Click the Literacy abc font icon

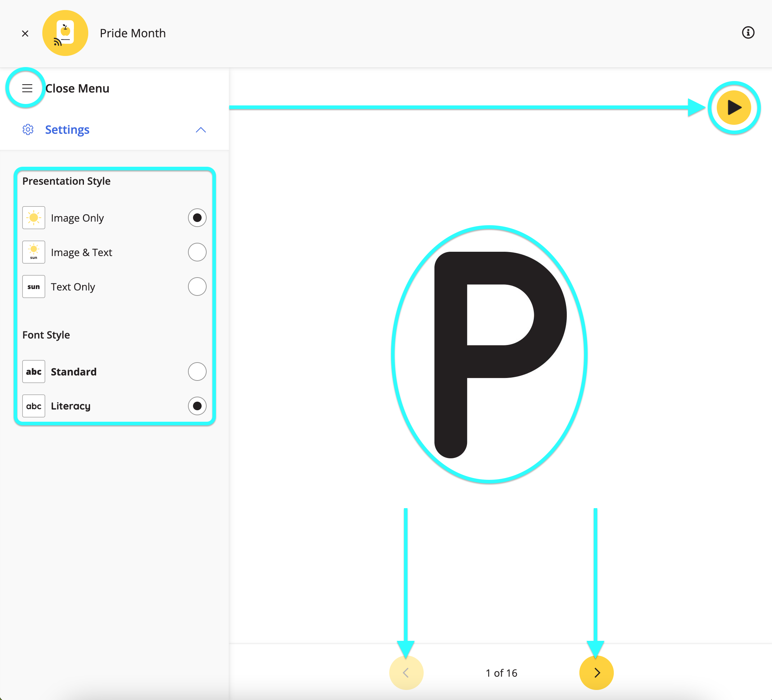point(34,406)
